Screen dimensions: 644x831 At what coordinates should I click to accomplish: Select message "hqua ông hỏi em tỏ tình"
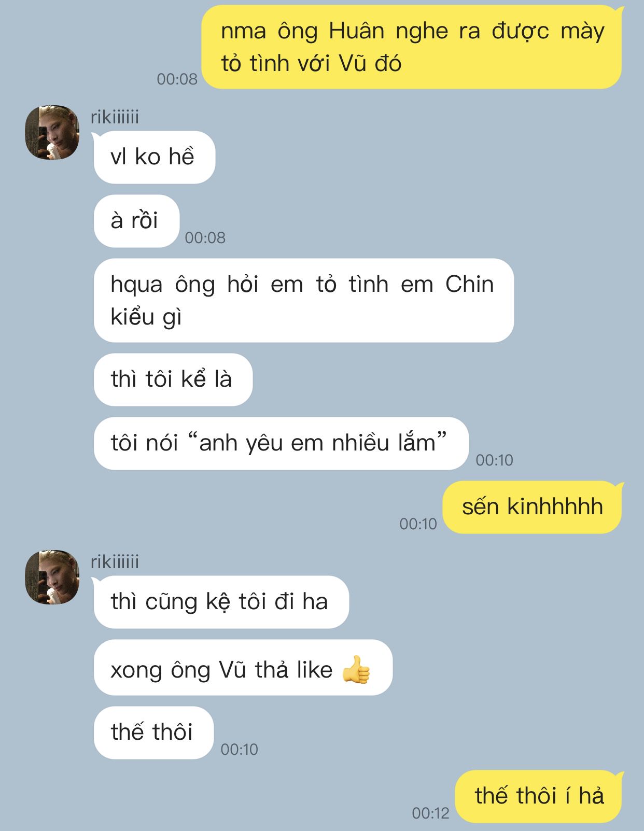(303, 300)
